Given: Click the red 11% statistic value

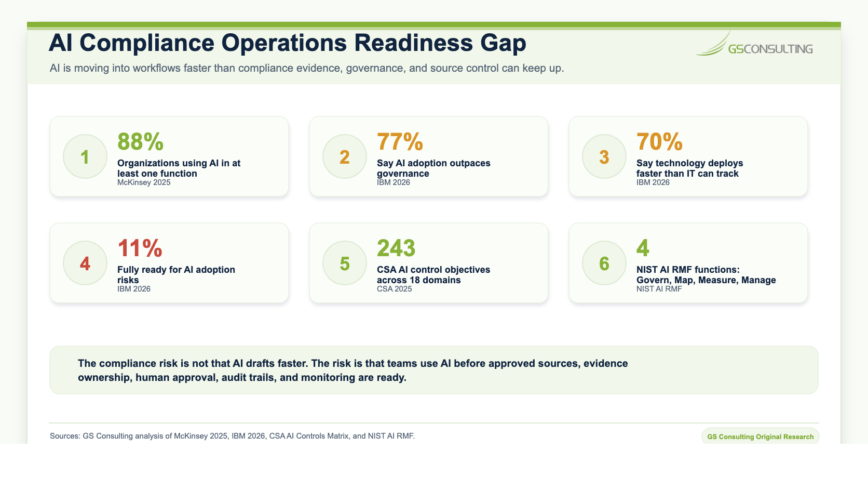Looking at the screenshot, I should coord(140,248).
